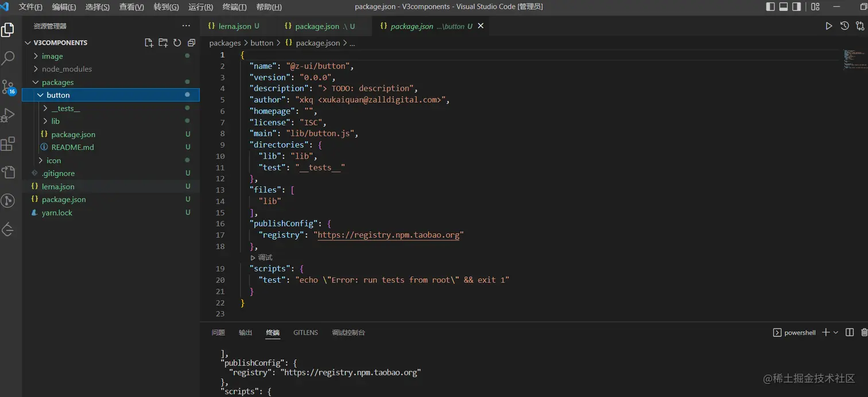Screen dimensions: 868x397
Task: Switch to the 问题 panel tab
Action: [218, 333]
